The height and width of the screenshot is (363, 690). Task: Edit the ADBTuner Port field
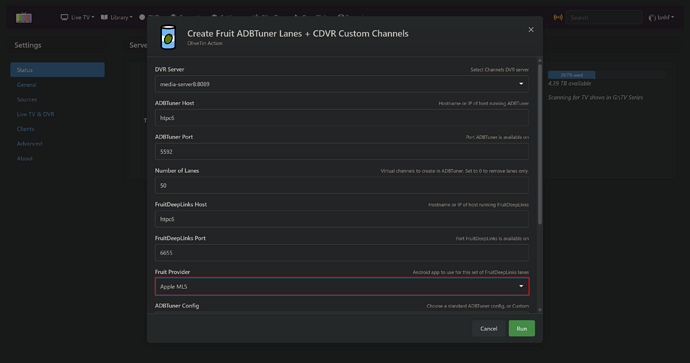click(x=341, y=151)
